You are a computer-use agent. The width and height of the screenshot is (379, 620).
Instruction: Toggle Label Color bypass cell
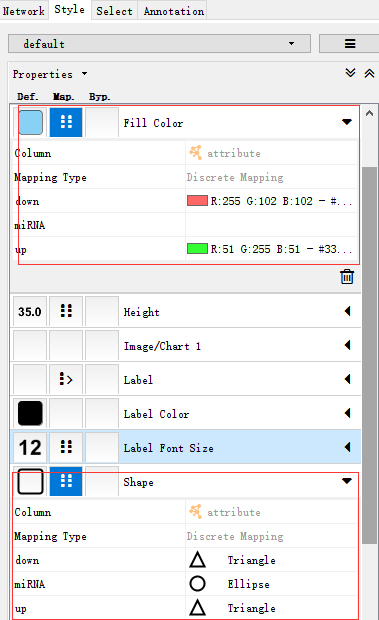click(102, 413)
